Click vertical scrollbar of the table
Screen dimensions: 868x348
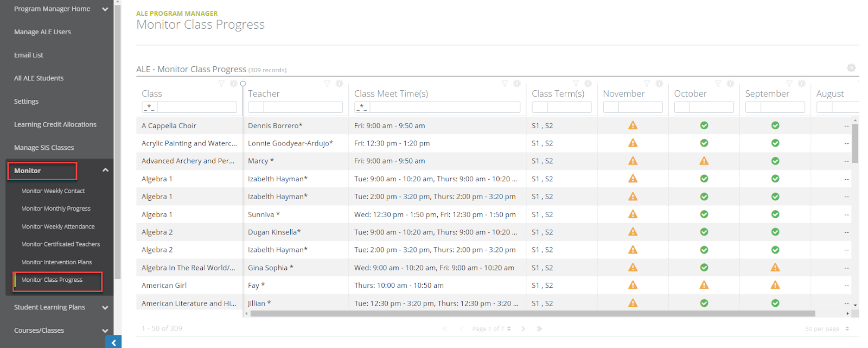pos(855,143)
